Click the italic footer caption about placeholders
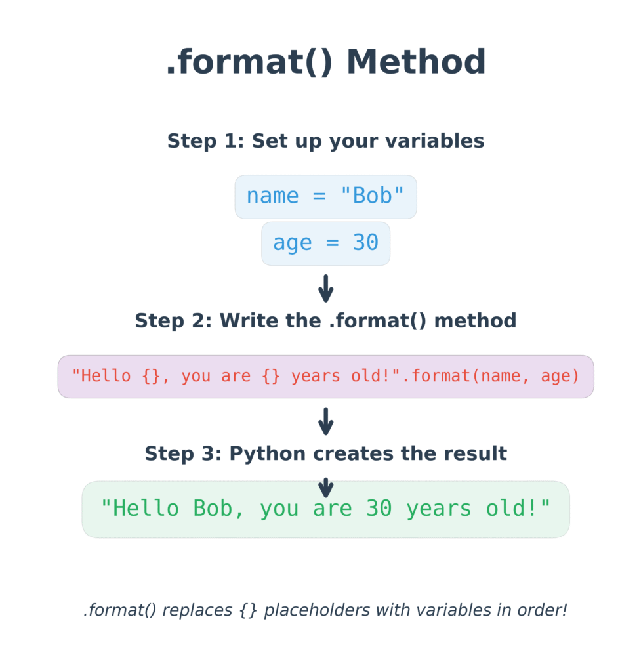 click(x=325, y=610)
